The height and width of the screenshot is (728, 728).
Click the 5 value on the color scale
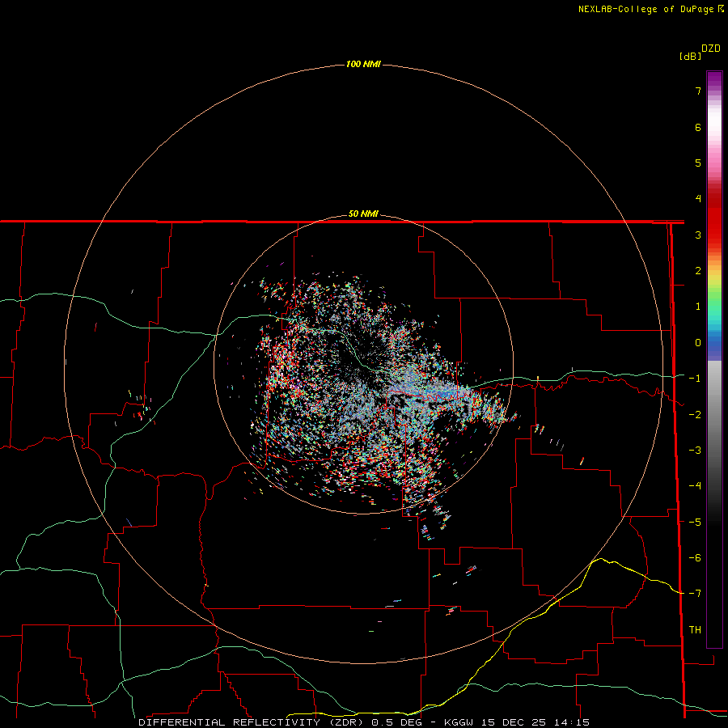click(698, 163)
